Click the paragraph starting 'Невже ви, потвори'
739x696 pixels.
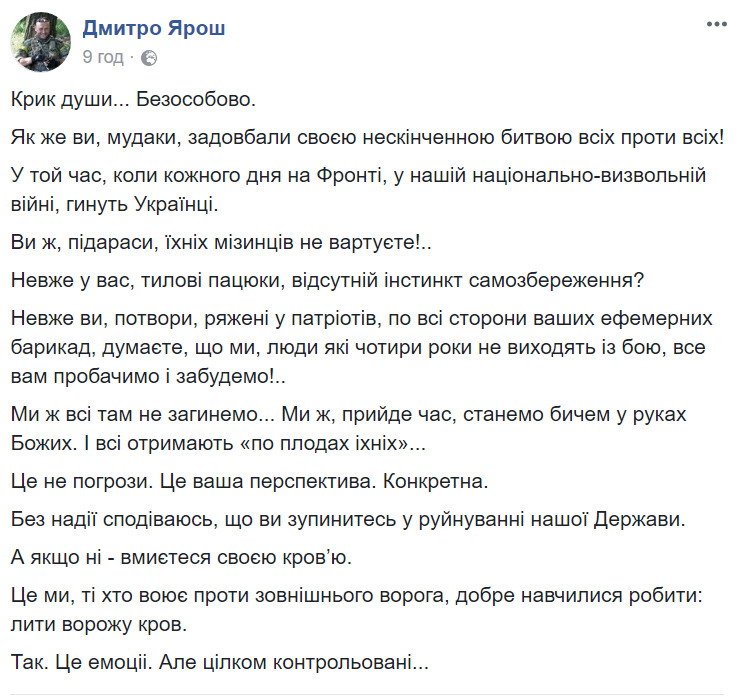pyautogui.click(x=361, y=347)
